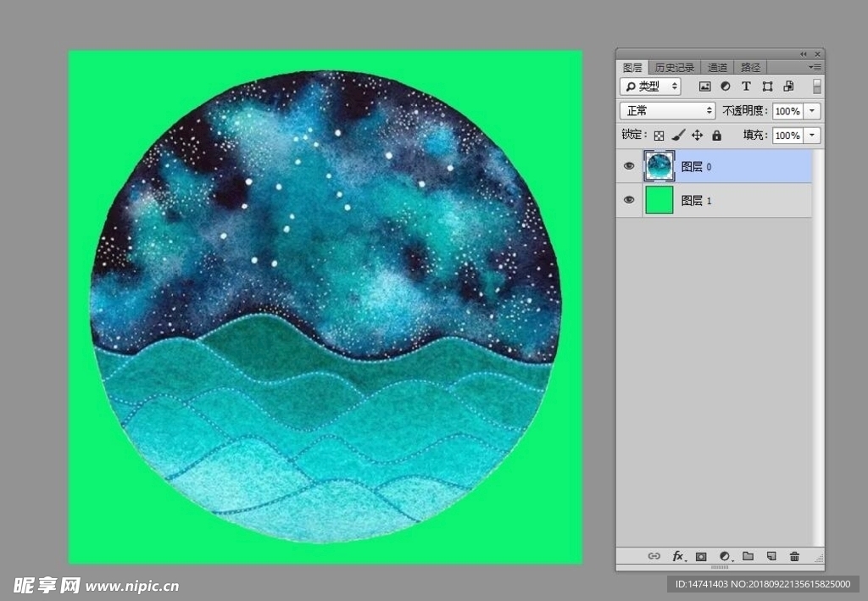Filter layers by pixel image icon
This screenshot has height=601, width=868.
704,86
